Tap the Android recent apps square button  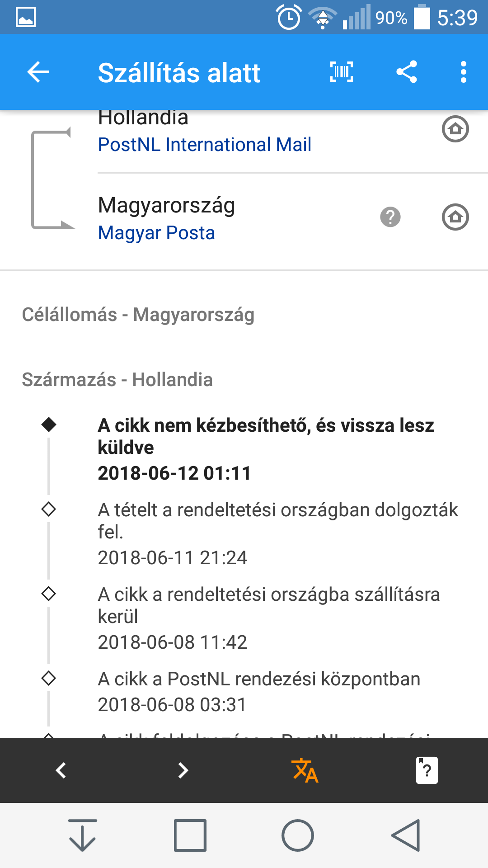point(190,835)
